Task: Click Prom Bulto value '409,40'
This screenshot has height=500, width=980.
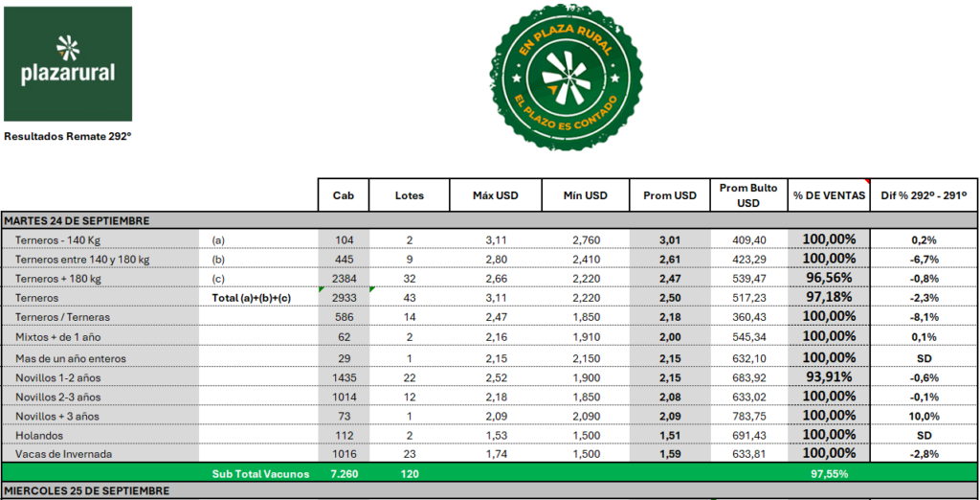Action: pyautogui.click(x=748, y=239)
